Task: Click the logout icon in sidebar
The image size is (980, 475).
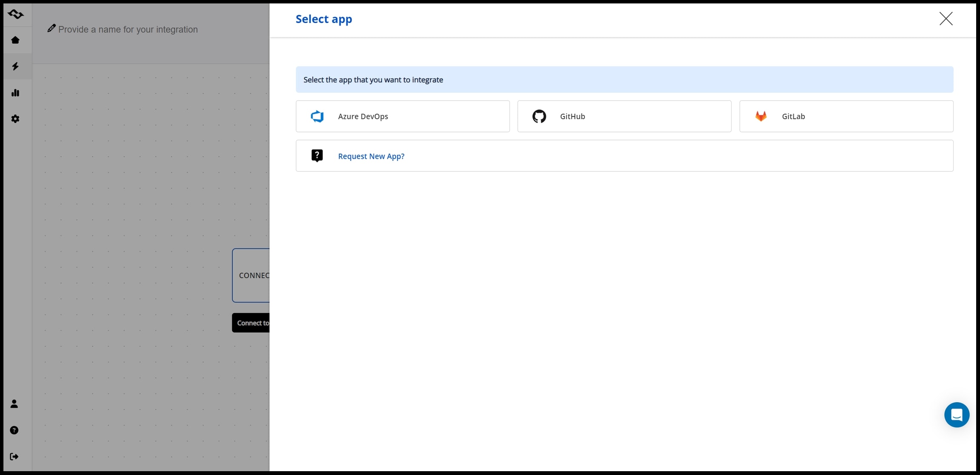Action: click(14, 457)
